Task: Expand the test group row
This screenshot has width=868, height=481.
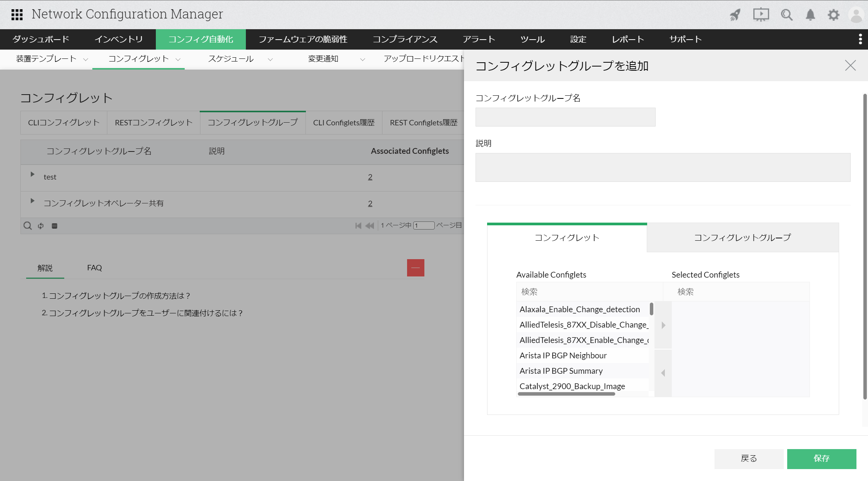Action: pos(33,174)
